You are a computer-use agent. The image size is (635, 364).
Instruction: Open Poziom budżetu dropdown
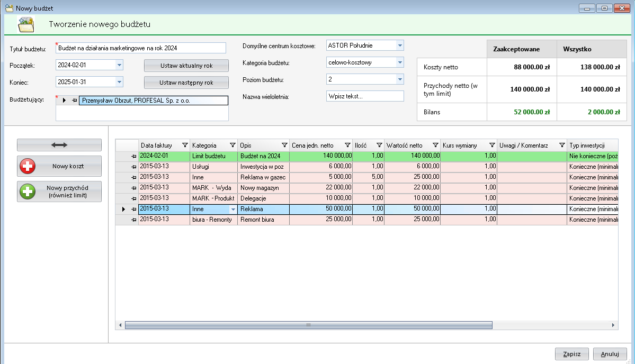[x=400, y=79]
